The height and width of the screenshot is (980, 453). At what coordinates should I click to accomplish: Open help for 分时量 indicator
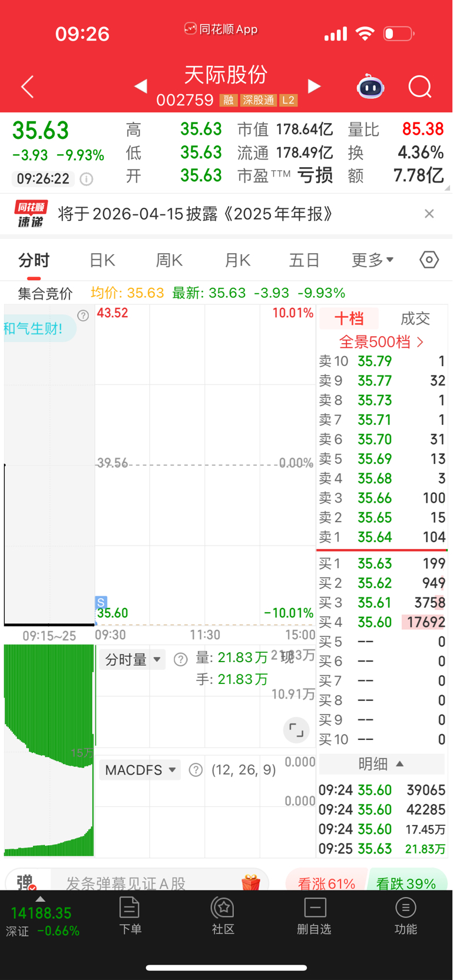click(x=181, y=659)
